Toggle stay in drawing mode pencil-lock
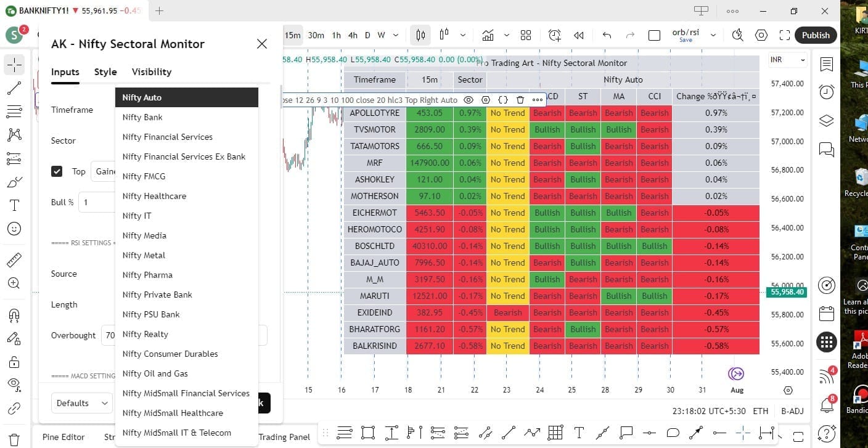This screenshot has width=868, height=448. 14,338
